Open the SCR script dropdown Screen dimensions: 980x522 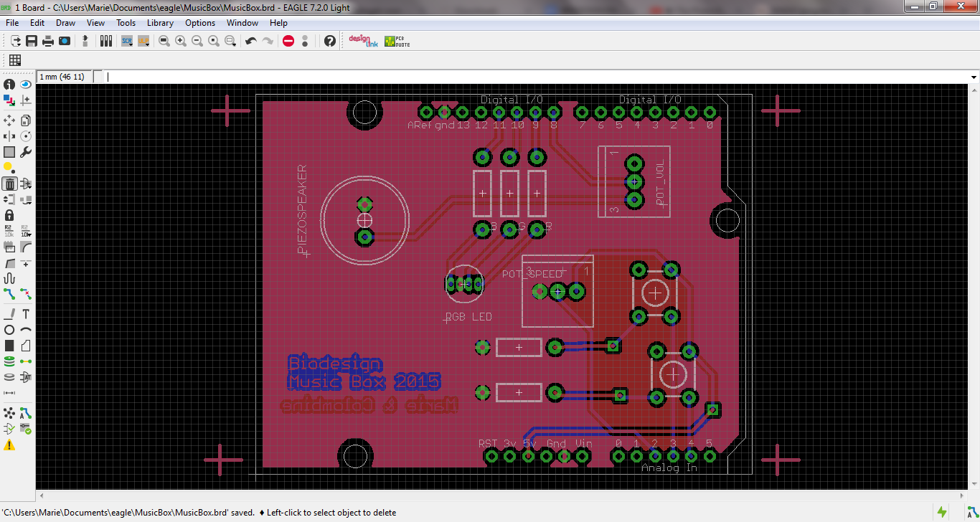tap(127, 41)
